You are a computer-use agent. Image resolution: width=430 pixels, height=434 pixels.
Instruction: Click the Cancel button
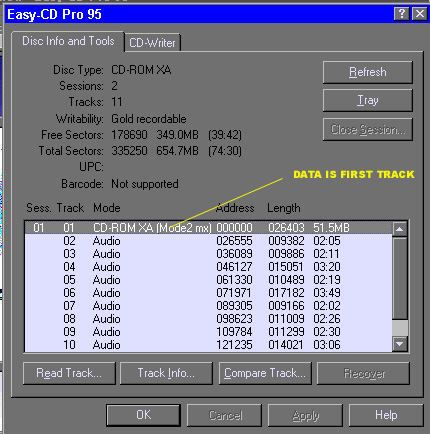coord(225,415)
